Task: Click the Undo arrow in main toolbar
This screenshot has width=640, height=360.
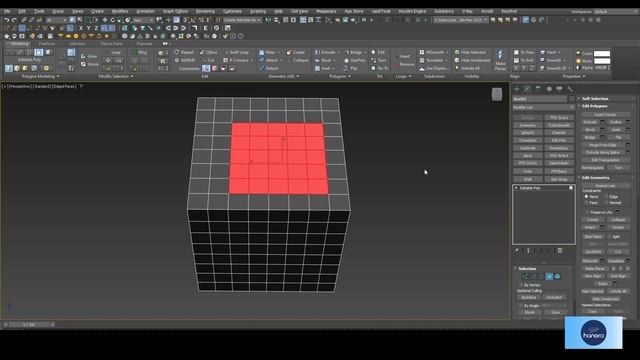Action: 7,20
